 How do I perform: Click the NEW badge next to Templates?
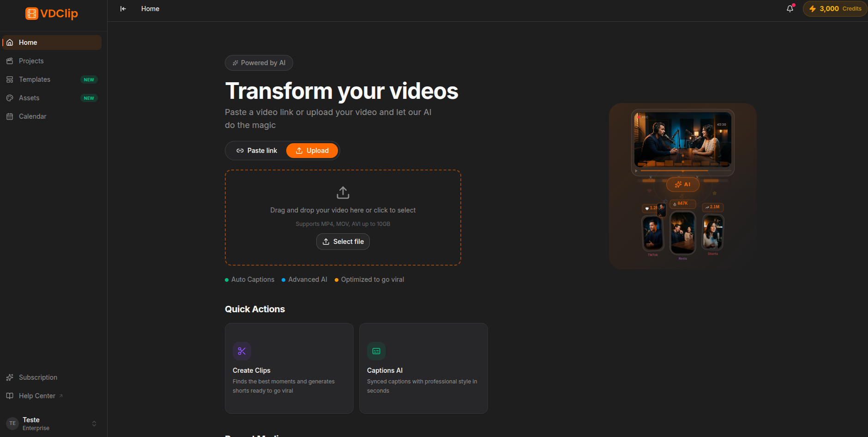89,79
